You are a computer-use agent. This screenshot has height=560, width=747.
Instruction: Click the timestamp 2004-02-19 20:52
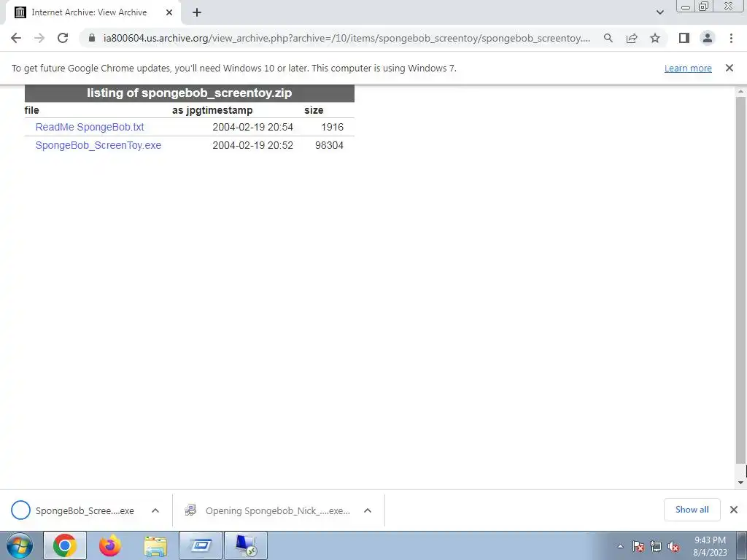[x=252, y=145]
